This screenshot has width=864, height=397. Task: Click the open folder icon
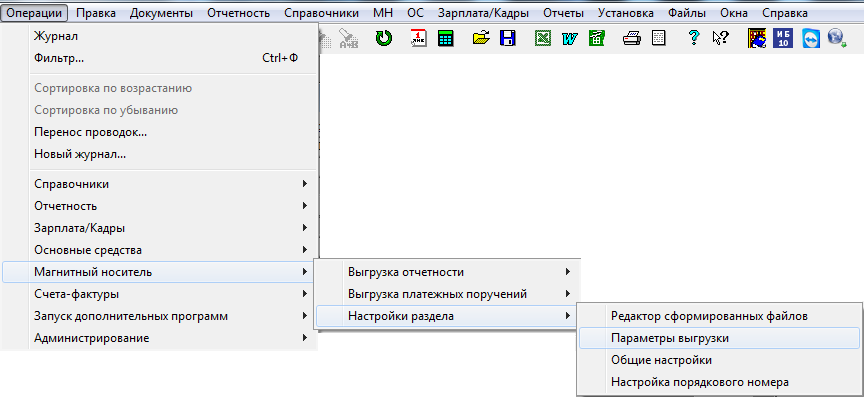481,38
